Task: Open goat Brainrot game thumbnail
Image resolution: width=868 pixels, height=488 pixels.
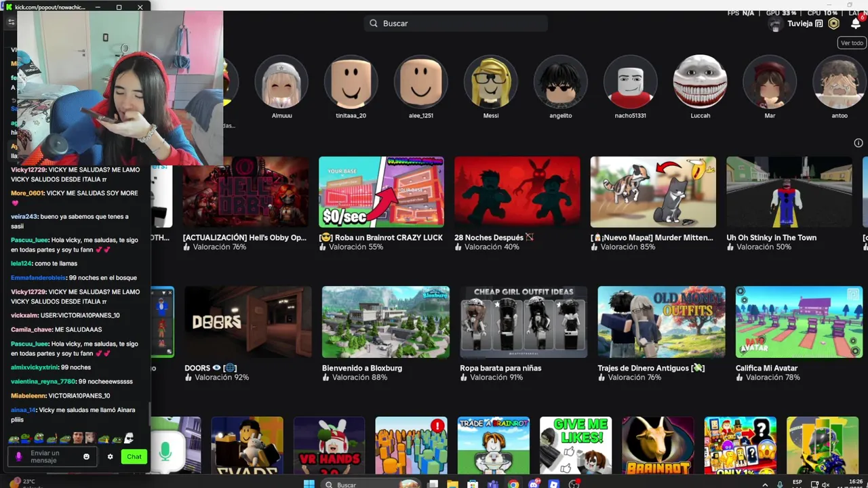Action: coord(658,445)
